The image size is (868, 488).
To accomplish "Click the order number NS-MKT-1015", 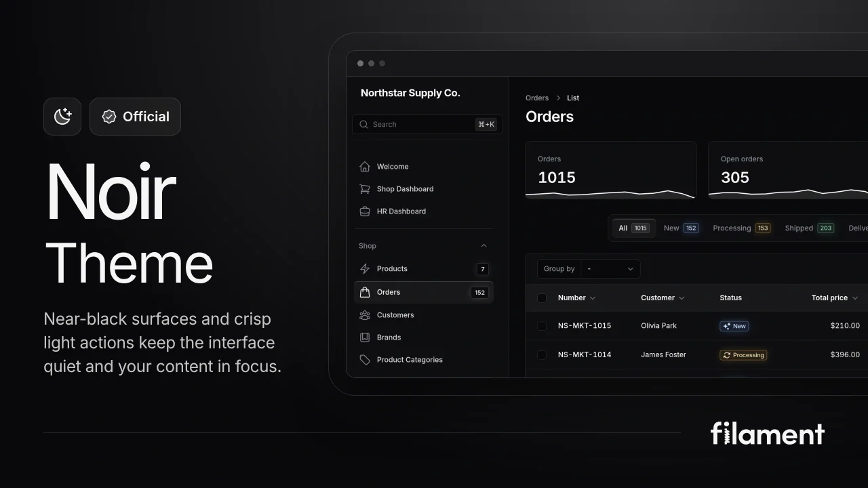I will (x=585, y=326).
